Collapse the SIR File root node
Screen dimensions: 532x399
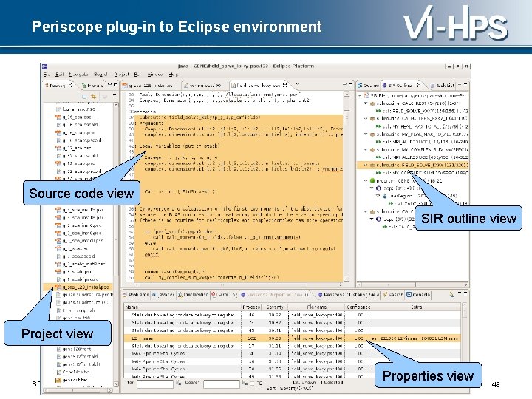[360, 95]
